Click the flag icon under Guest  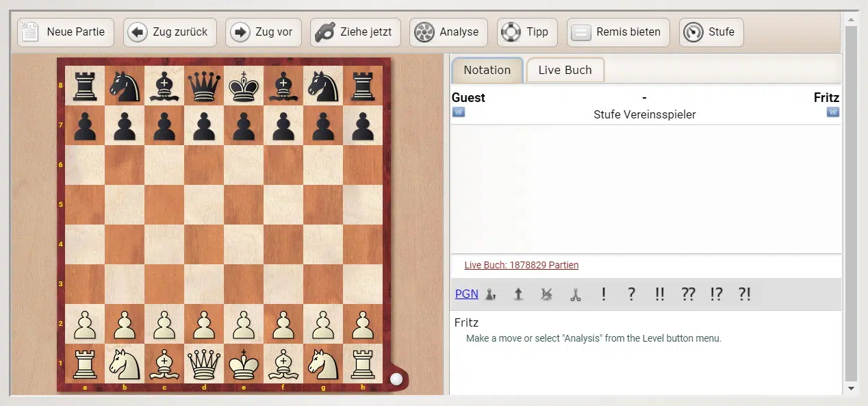459,112
